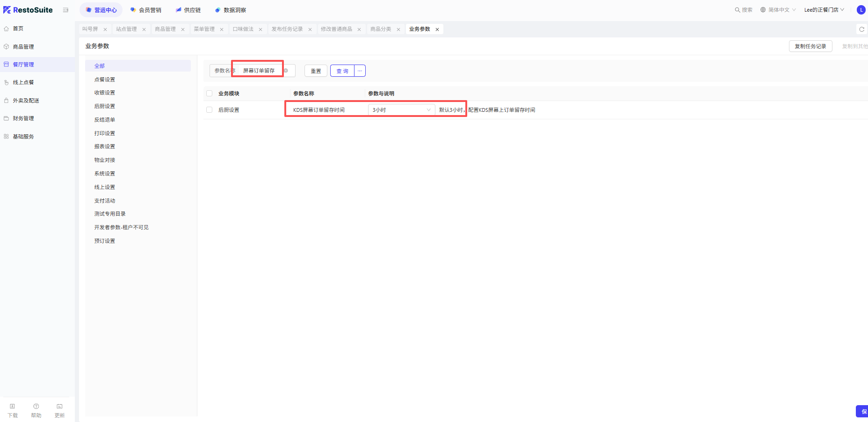Open the 下载 download icon
This screenshot has height=422, width=868.
(13, 407)
